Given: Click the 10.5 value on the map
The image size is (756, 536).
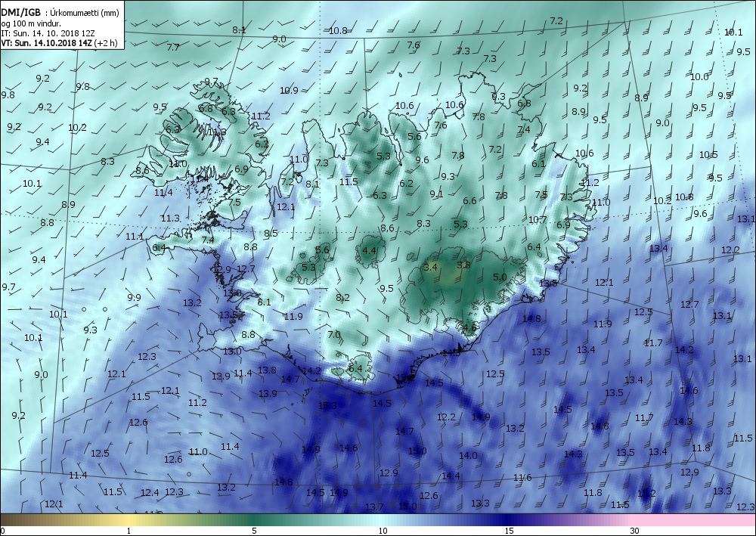Looking at the screenshot, I should pyautogui.click(x=708, y=154).
